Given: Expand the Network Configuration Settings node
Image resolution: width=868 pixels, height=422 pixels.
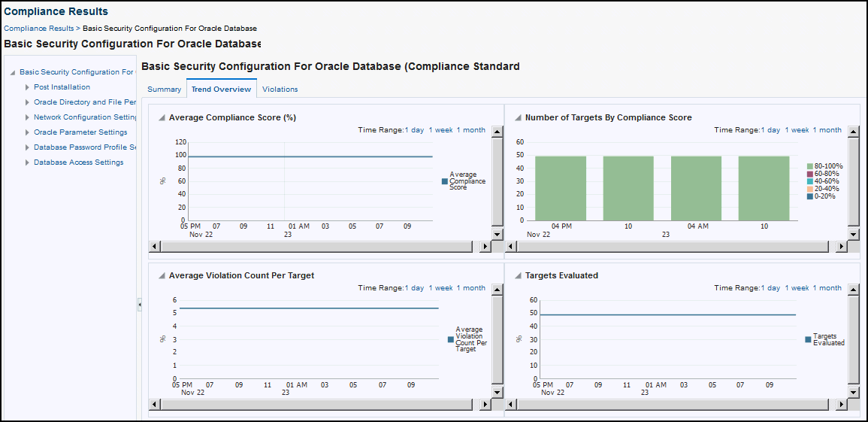Looking at the screenshot, I should coord(27,117).
